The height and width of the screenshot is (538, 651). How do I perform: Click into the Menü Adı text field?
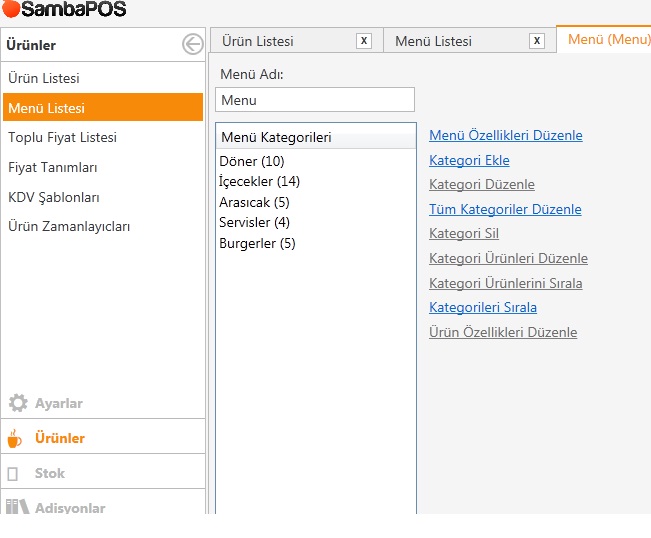(x=314, y=100)
